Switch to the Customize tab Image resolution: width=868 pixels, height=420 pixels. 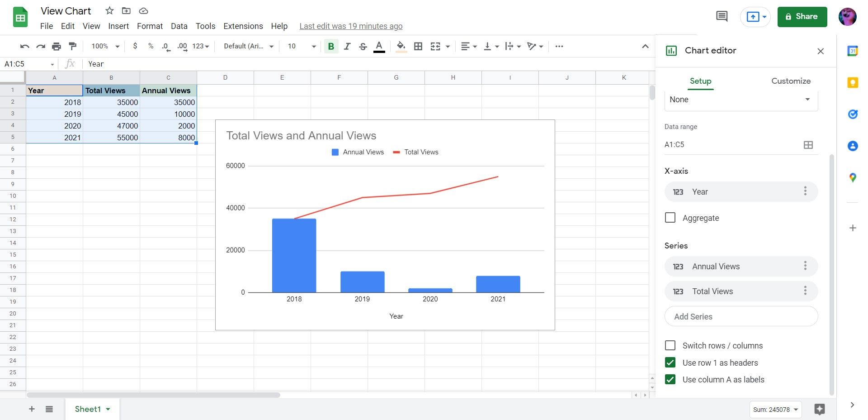(x=791, y=81)
